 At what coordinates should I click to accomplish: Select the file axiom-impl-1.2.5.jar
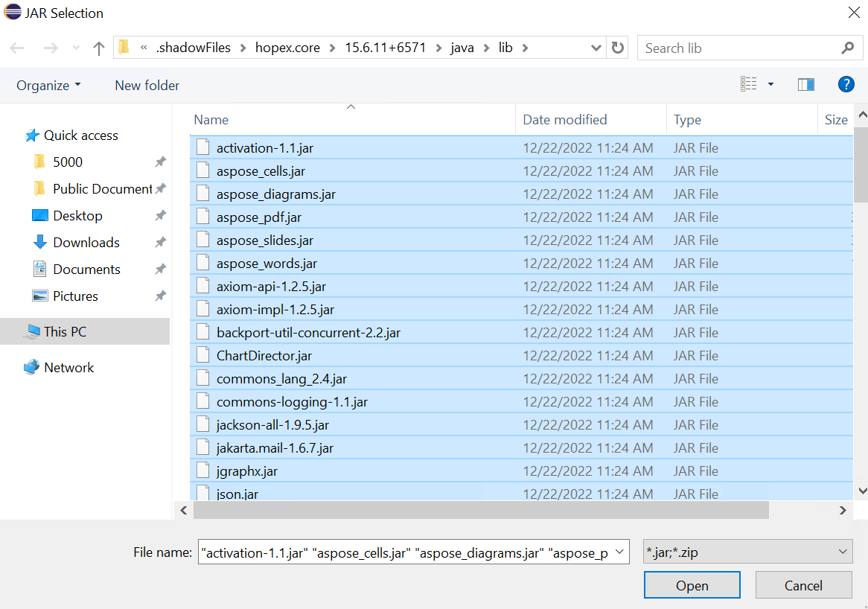point(521,310)
